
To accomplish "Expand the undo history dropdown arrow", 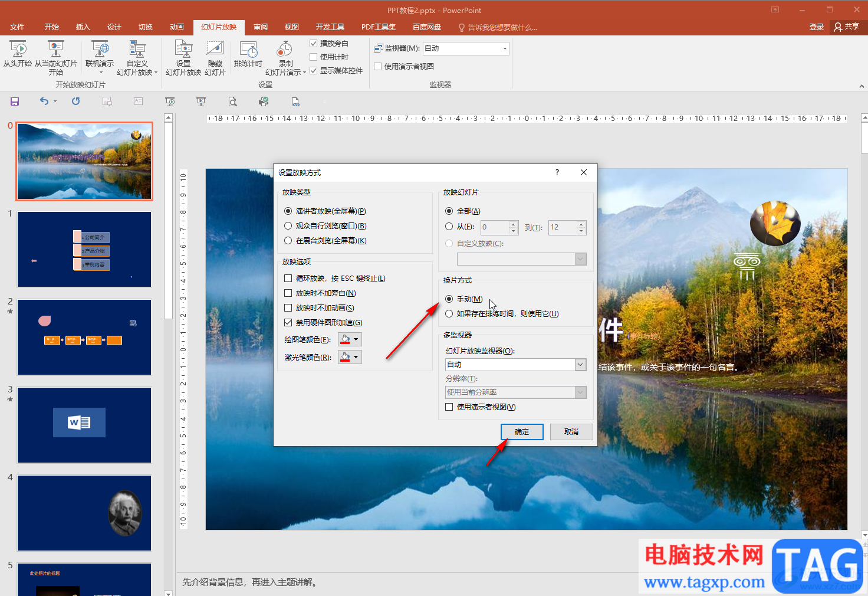I will pos(55,101).
